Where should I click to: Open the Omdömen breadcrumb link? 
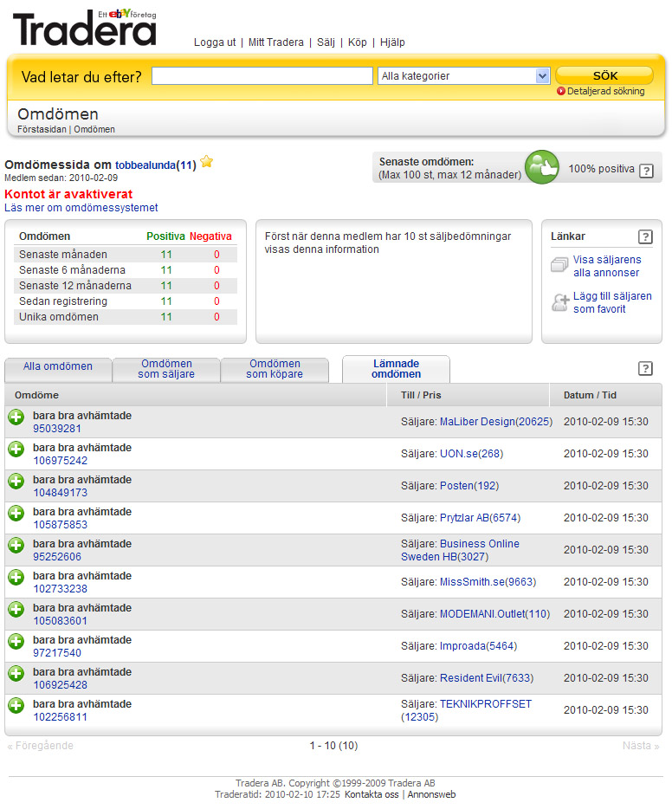click(94, 130)
